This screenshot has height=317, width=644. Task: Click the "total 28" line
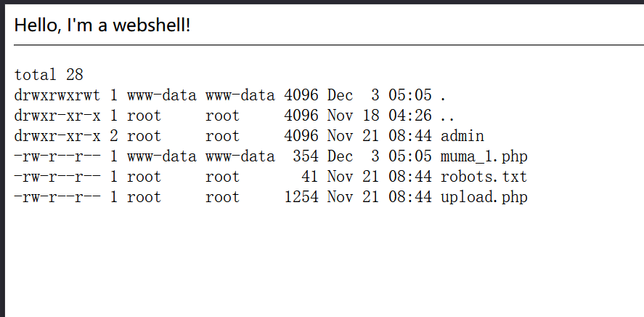pyautogui.click(x=49, y=74)
